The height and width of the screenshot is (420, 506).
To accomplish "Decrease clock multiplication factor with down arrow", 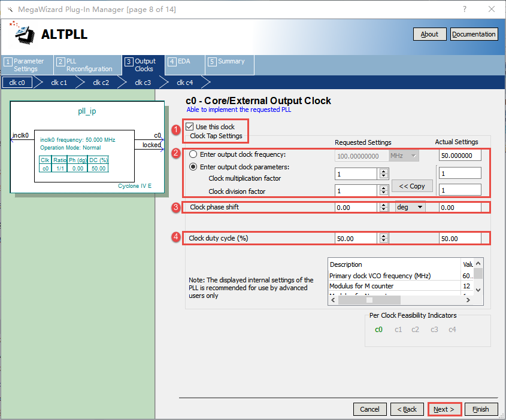I will [383, 176].
